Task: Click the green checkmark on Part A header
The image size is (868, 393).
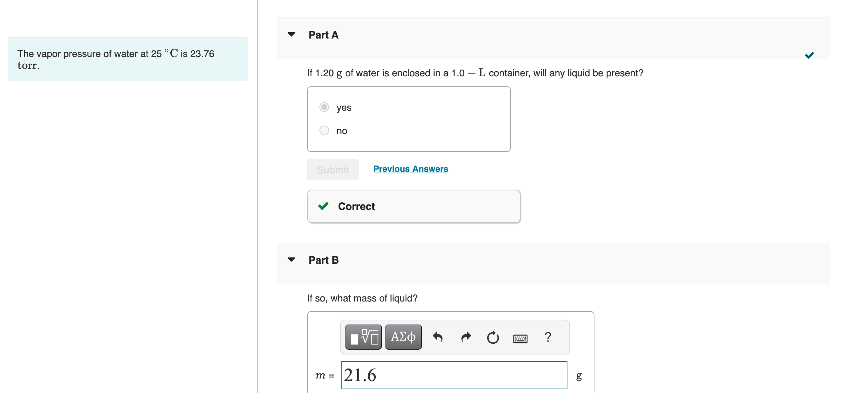Action: 810,55
